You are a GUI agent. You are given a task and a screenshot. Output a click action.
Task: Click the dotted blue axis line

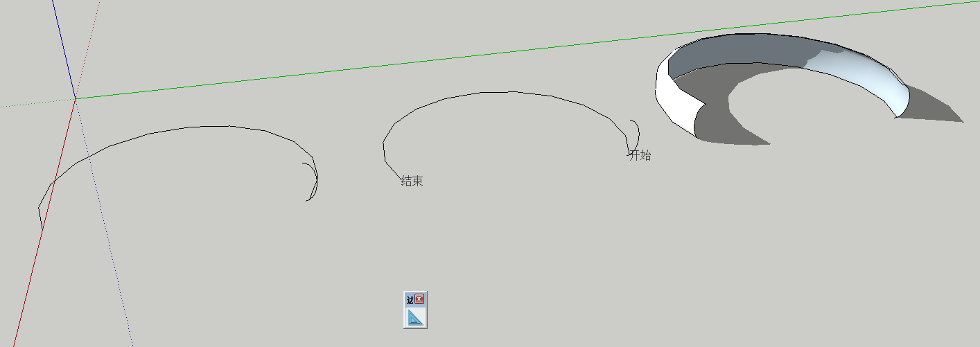104,223
